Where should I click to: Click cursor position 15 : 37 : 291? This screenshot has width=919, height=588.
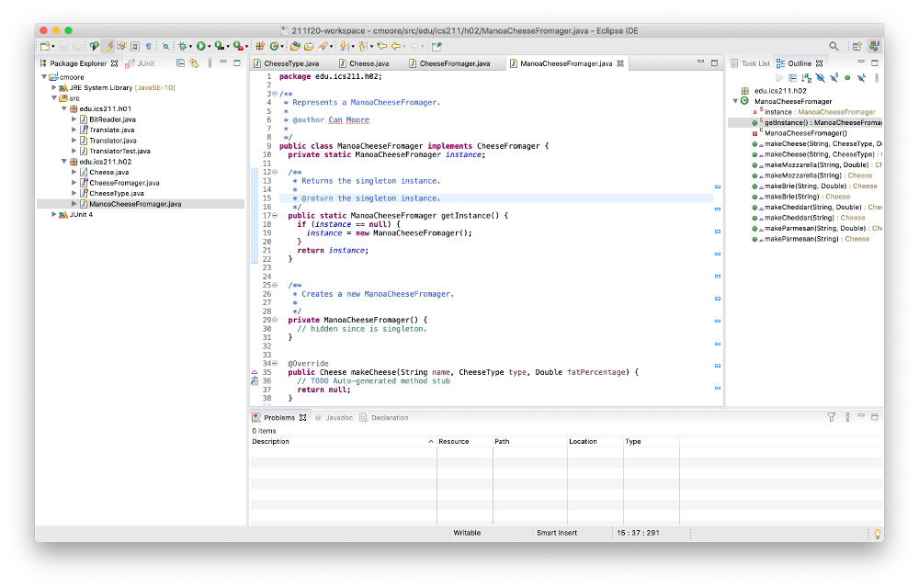click(638, 533)
